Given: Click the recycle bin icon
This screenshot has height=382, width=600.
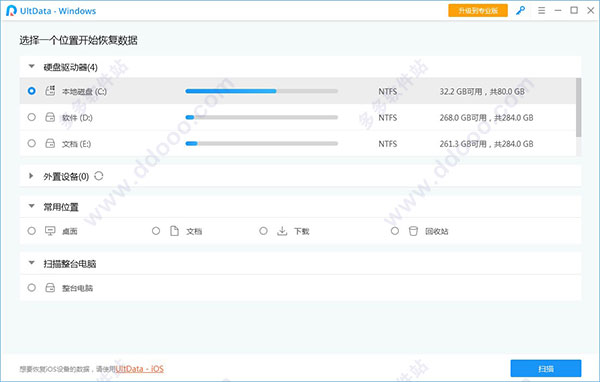Looking at the screenshot, I should (x=413, y=231).
